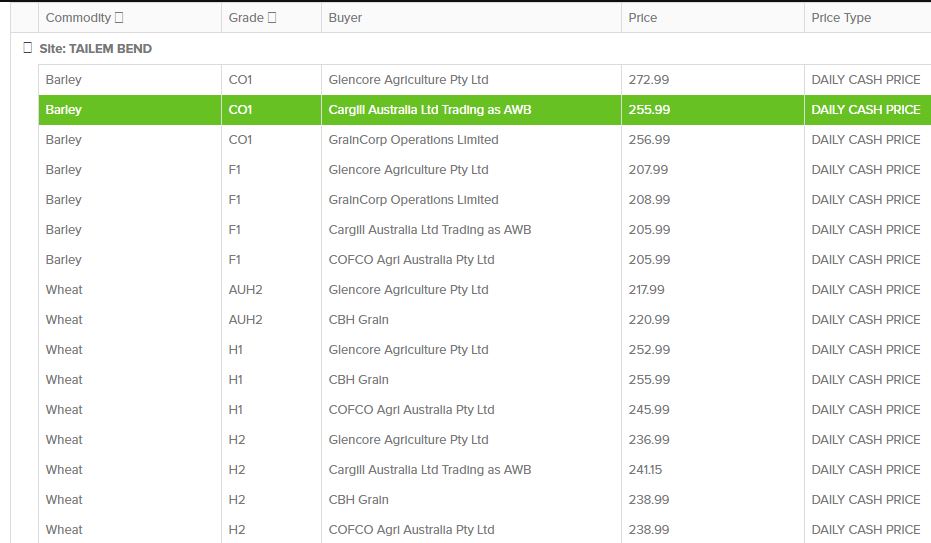The height and width of the screenshot is (543, 931).
Task: Click the Commodity column filter icon
Action: (x=120, y=18)
